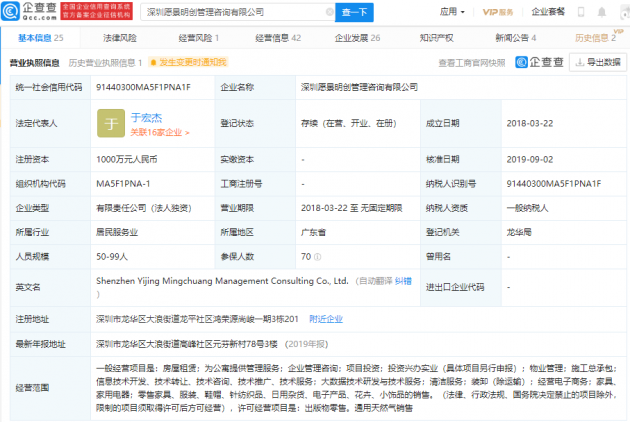Screen dimensions: 630x422
Task: Click the 导出数据 export button
Action: coord(598,62)
